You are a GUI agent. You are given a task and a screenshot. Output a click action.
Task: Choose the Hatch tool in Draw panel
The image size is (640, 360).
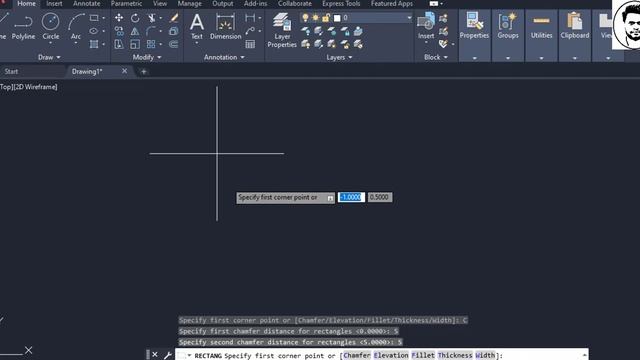click(x=94, y=44)
